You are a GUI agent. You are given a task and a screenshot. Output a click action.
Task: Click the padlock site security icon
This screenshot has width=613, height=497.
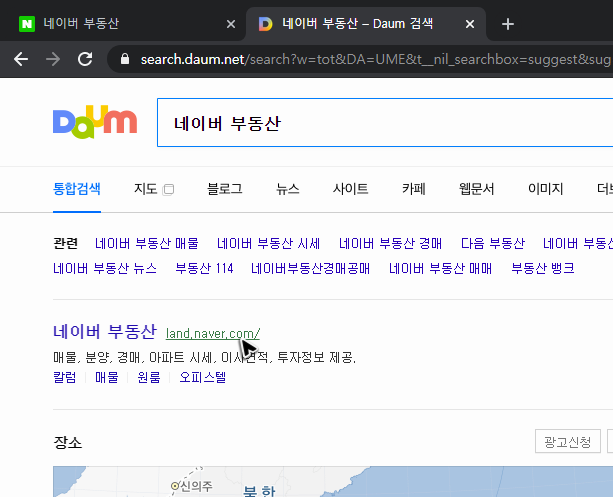coord(125,59)
